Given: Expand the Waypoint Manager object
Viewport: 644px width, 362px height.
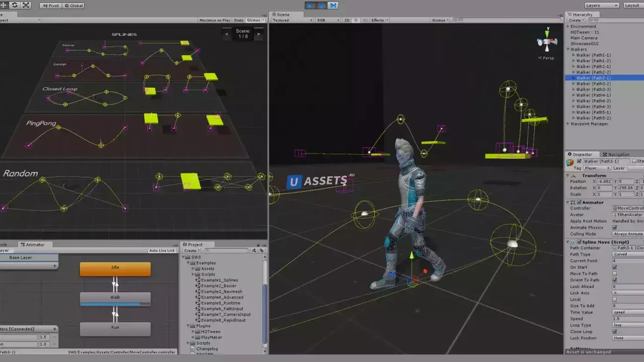Looking at the screenshot, I should [x=569, y=124].
